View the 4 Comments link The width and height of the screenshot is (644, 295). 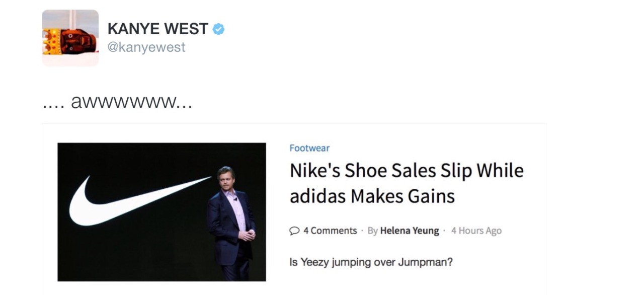(x=330, y=231)
